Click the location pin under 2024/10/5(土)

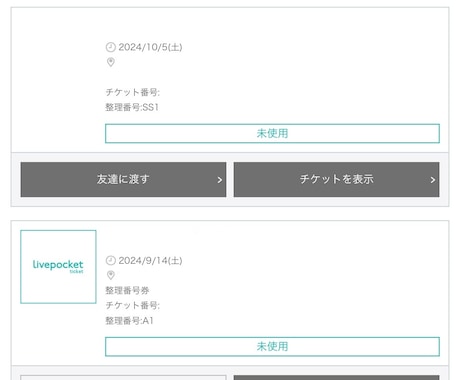point(111,62)
